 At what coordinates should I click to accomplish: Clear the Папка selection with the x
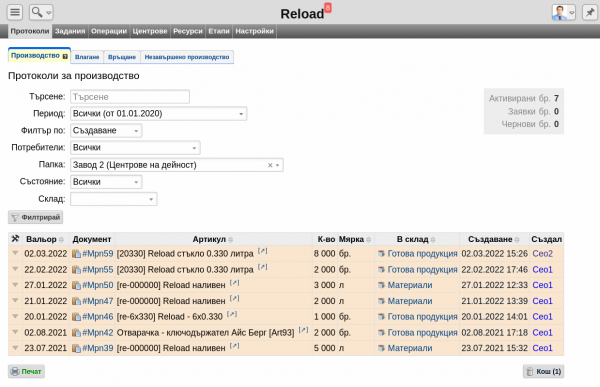pos(270,165)
